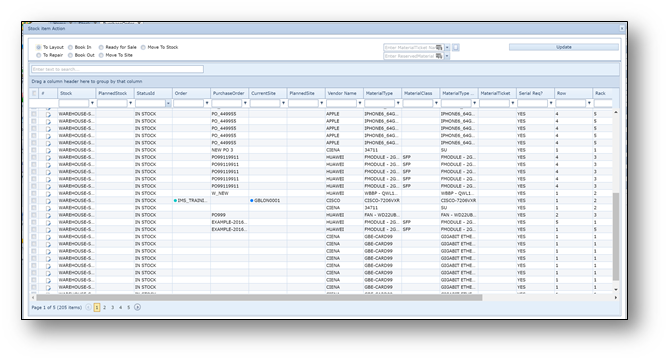Go to next page arrow icon
This screenshot has width=670, height=362.
[138, 307]
